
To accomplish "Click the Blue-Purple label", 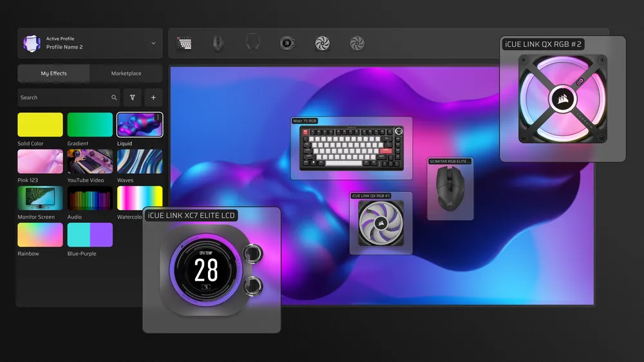I will click(x=82, y=254).
